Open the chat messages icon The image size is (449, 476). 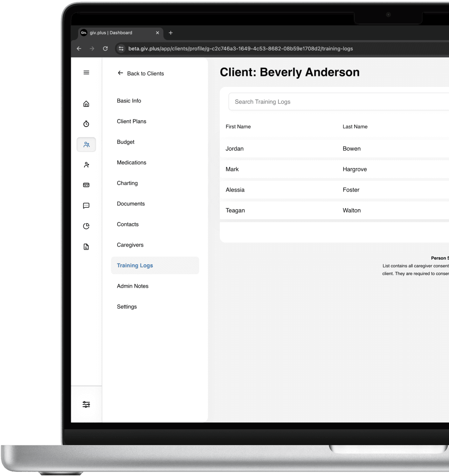[86, 205]
